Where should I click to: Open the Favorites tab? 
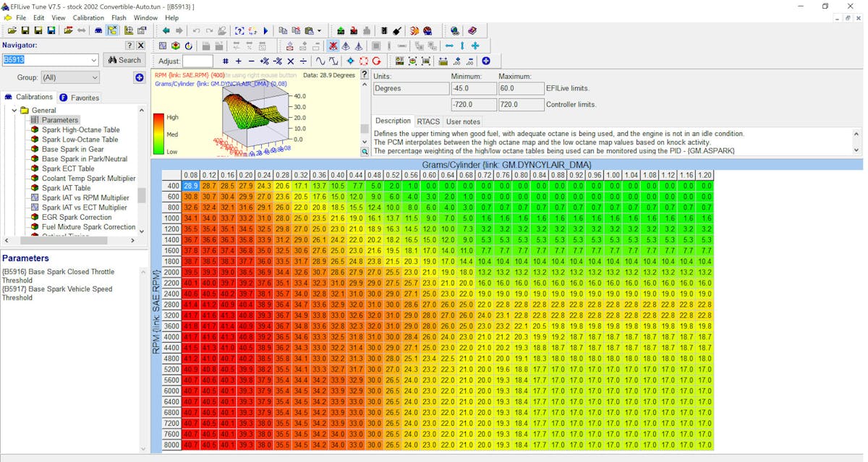click(80, 98)
